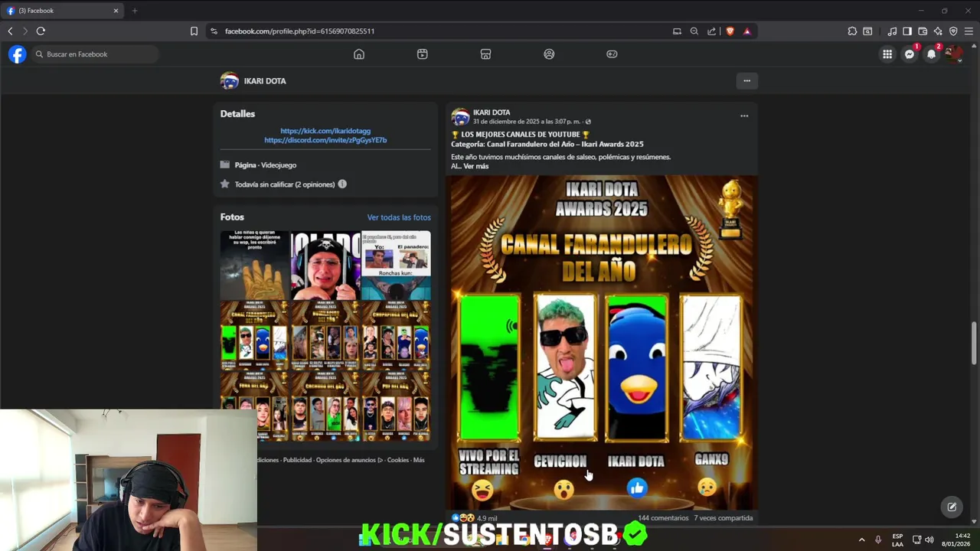This screenshot has height=551, width=980.
Task: Click the Cookies footer link
Action: 398,460
